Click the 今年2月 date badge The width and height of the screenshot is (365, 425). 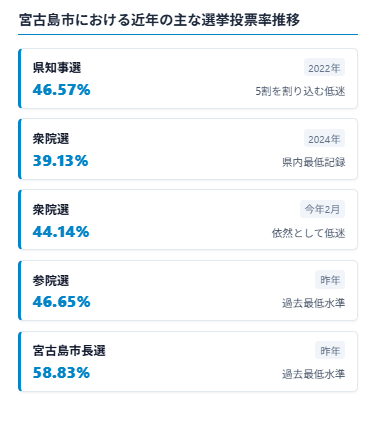[322, 209]
